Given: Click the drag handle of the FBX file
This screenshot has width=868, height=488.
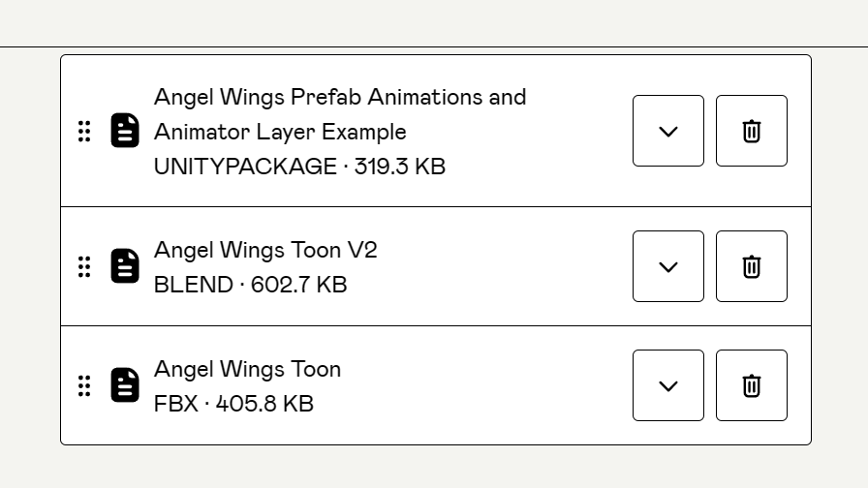Looking at the screenshot, I should [84, 385].
